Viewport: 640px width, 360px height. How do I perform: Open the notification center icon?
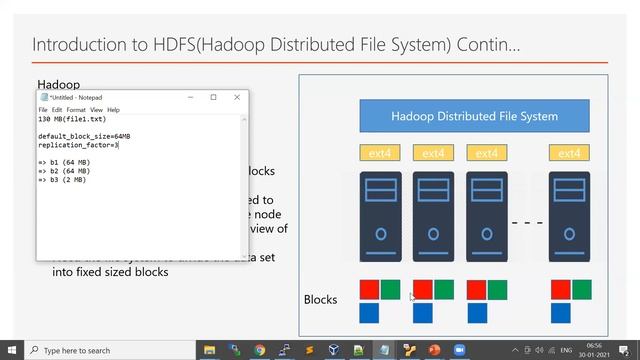click(623, 350)
